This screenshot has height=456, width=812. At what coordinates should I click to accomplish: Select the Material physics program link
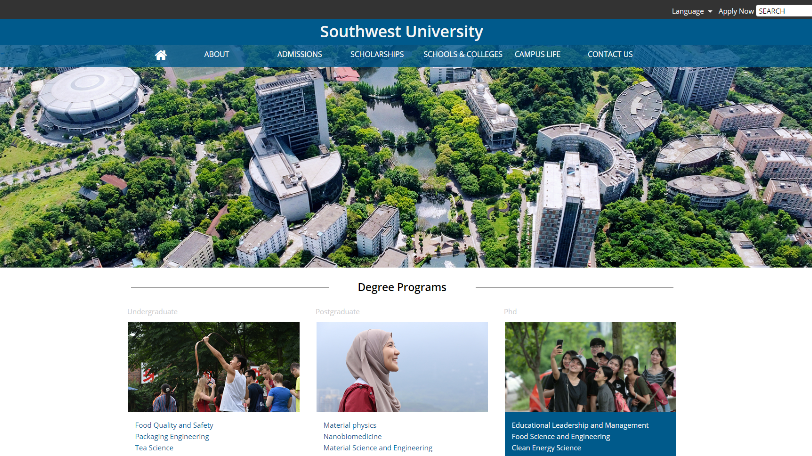[350, 425]
